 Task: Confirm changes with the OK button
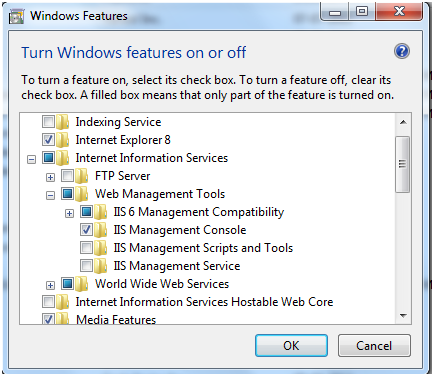point(291,346)
